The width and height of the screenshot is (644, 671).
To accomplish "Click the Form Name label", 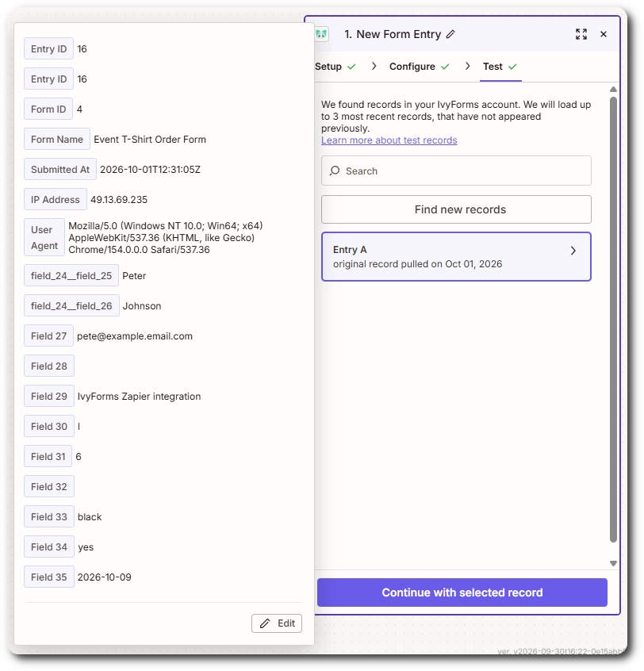I will (57, 139).
